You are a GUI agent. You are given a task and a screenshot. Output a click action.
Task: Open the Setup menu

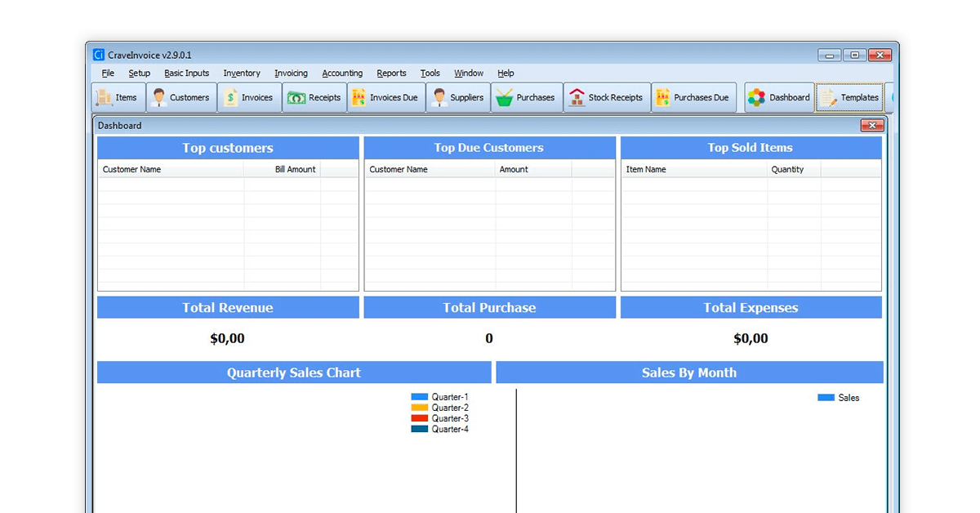pyautogui.click(x=140, y=74)
